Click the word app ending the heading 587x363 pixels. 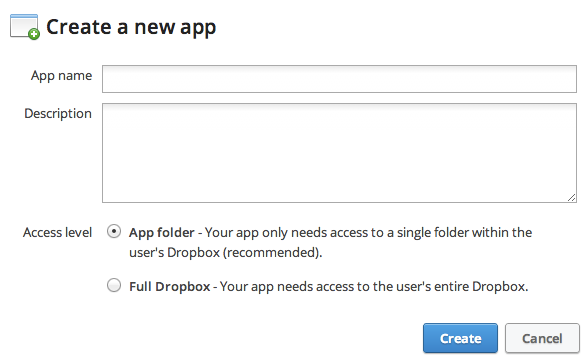[198, 28]
